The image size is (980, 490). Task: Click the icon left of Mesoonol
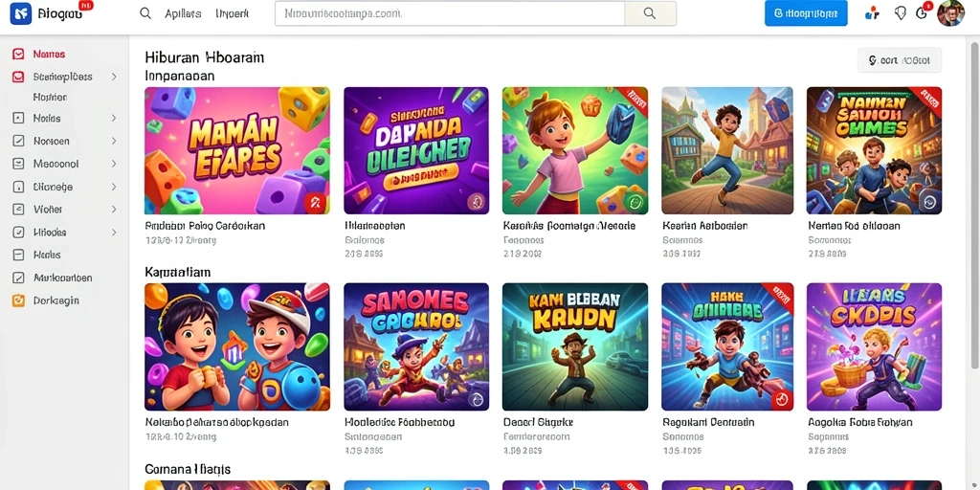click(x=19, y=164)
